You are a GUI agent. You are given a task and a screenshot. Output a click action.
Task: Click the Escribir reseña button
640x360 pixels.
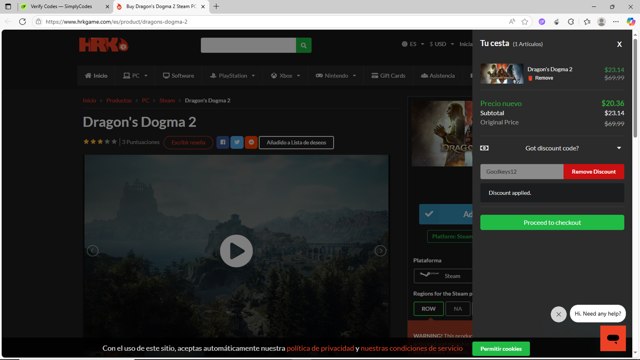(188, 142)
